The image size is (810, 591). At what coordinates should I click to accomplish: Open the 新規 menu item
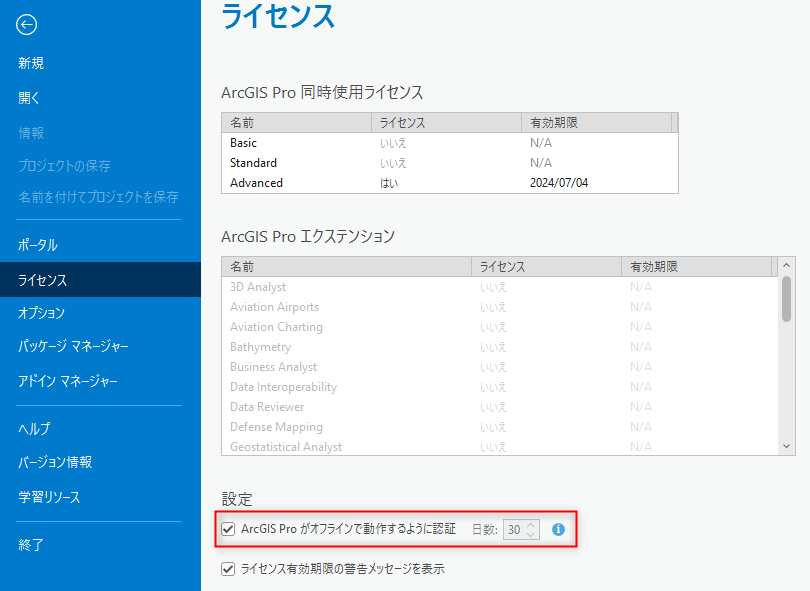31,63
